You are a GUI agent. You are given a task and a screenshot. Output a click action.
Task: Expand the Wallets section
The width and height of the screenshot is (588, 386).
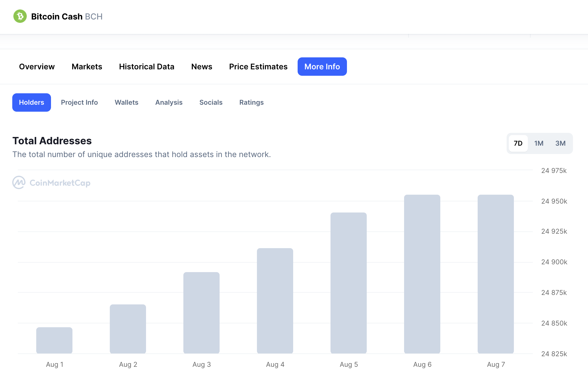pos(126,102)
